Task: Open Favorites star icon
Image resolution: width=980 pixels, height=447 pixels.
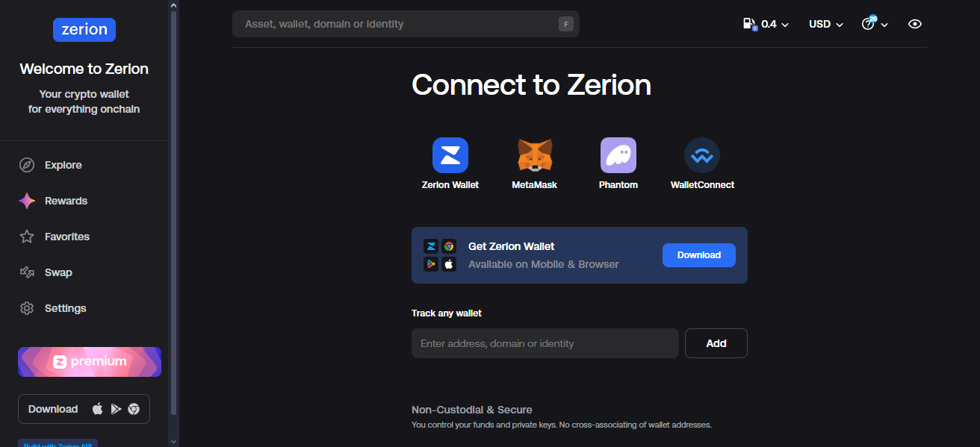Action: pos(27,237)
